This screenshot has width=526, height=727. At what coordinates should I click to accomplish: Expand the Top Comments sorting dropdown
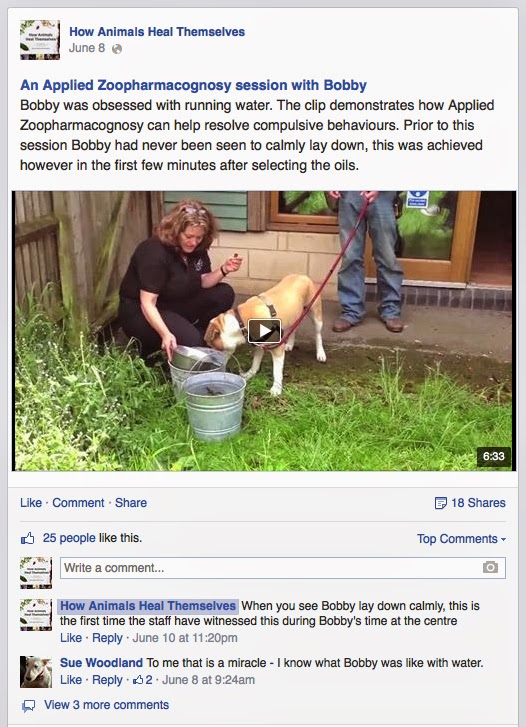coord(461,539)
